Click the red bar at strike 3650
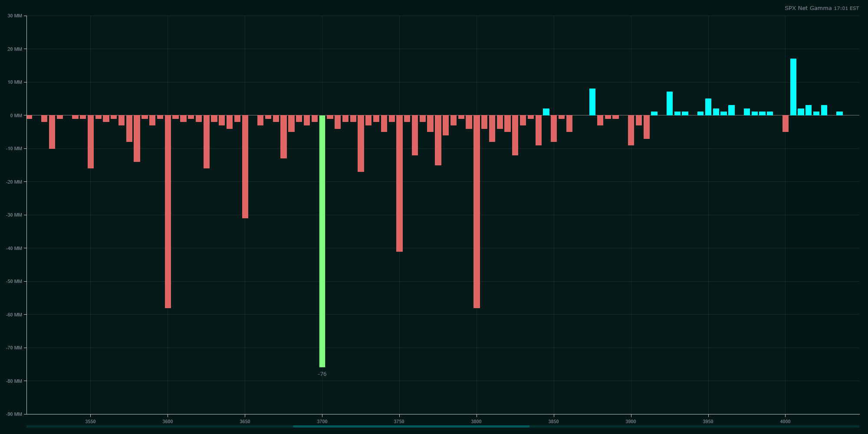Viewport: 868px width, 434px height. [x=245, y=167]
